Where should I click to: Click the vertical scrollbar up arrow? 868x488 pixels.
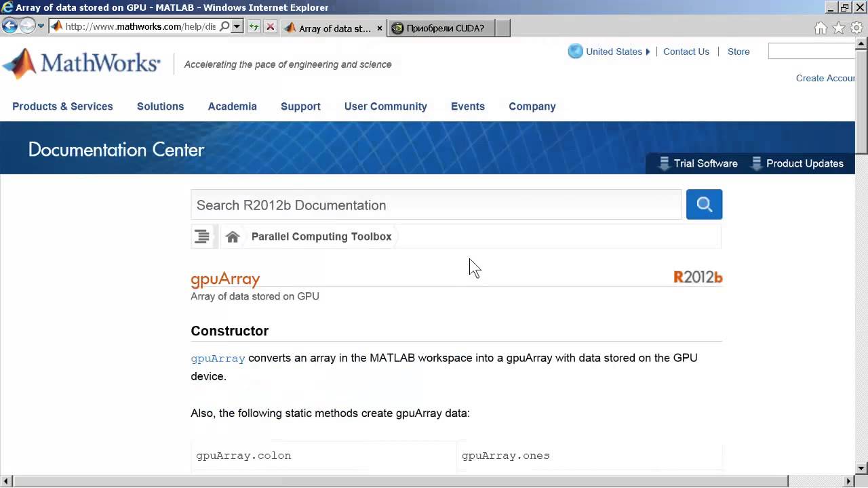click(861, 44)
